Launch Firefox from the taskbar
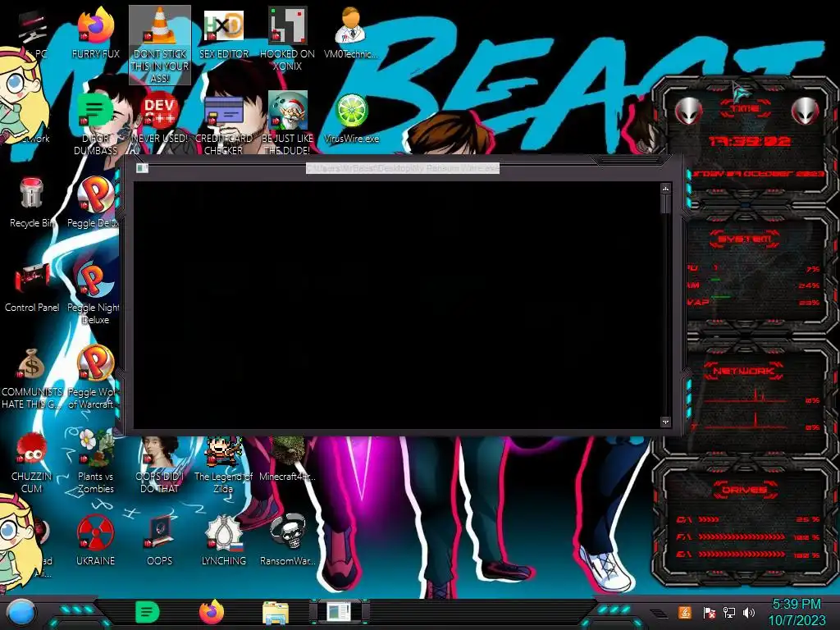This screenshot has height=630, width=840. (212, 612)
